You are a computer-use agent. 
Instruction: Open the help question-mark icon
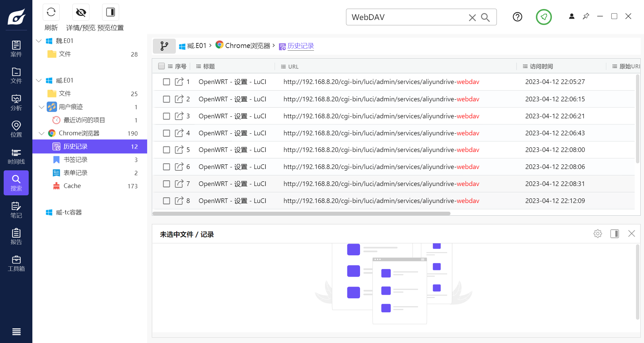pyautogui.click(x=517, y=17)
